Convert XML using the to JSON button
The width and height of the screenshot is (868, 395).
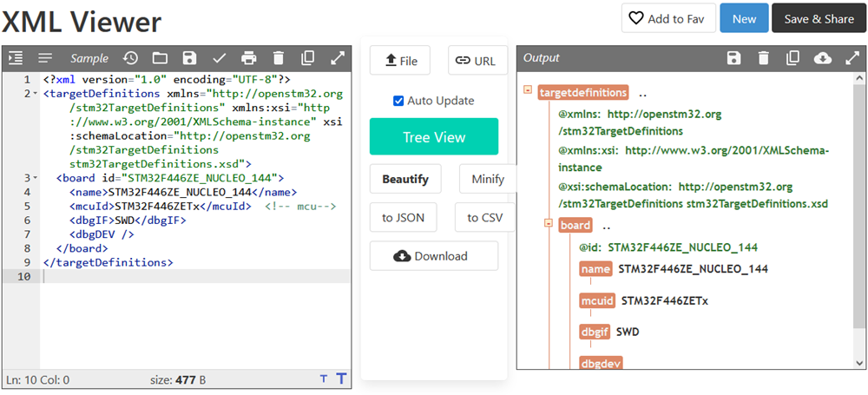(x=404, y=218)
